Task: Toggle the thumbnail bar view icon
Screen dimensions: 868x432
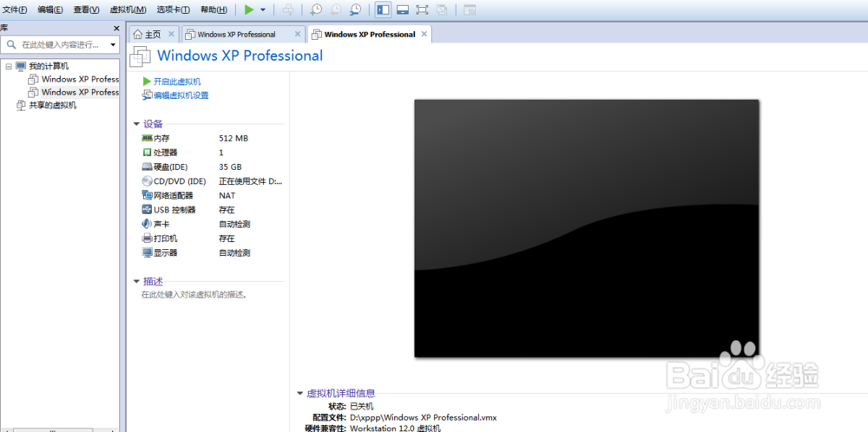Action: point(403,10)
